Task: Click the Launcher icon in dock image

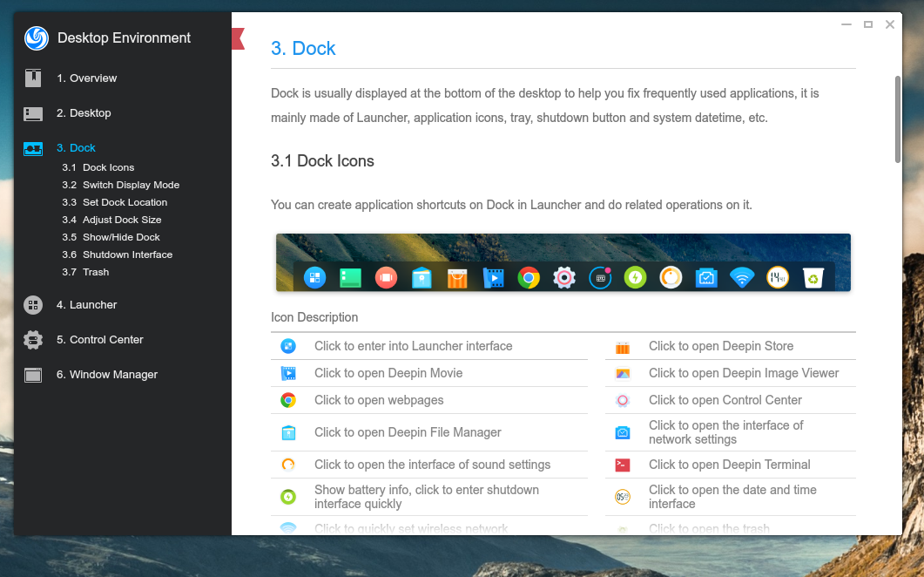Action: 314,277
